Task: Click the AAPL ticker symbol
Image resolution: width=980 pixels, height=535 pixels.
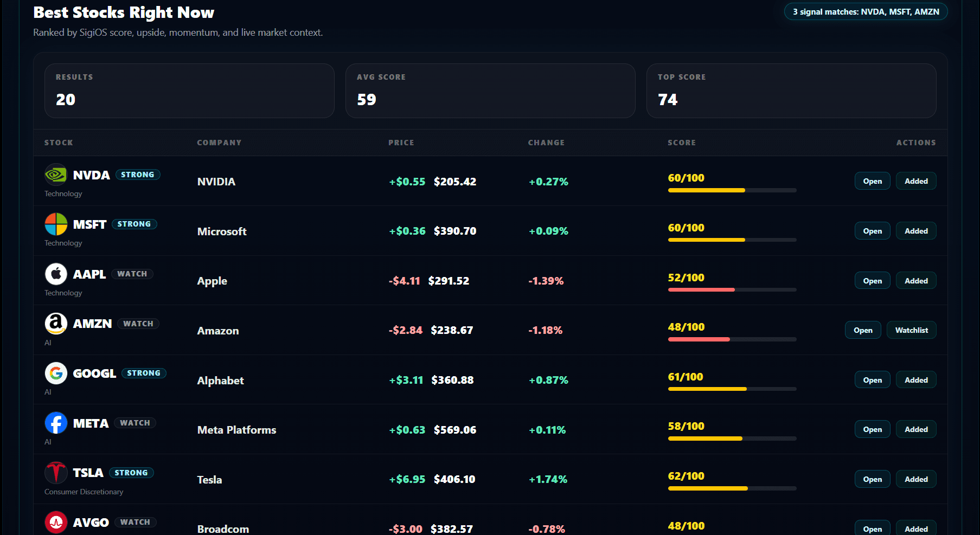Action: pyautogui.click(x=89, y=274)
